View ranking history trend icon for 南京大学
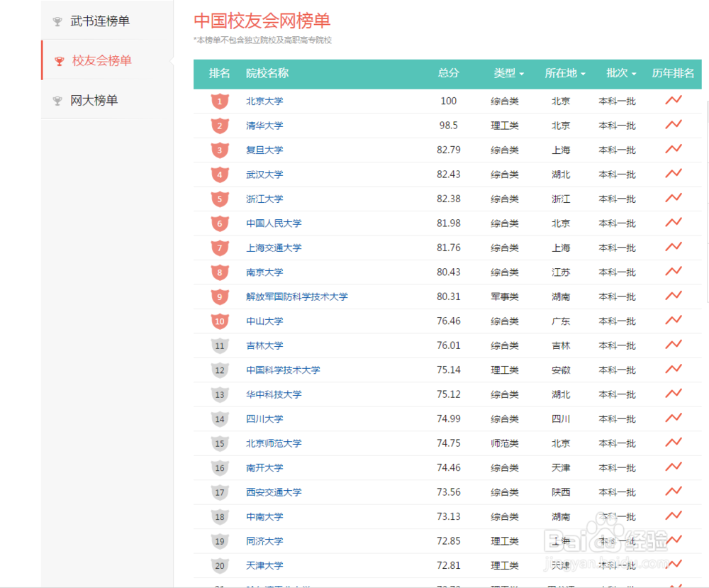The image size is (709, 588). 674,271
